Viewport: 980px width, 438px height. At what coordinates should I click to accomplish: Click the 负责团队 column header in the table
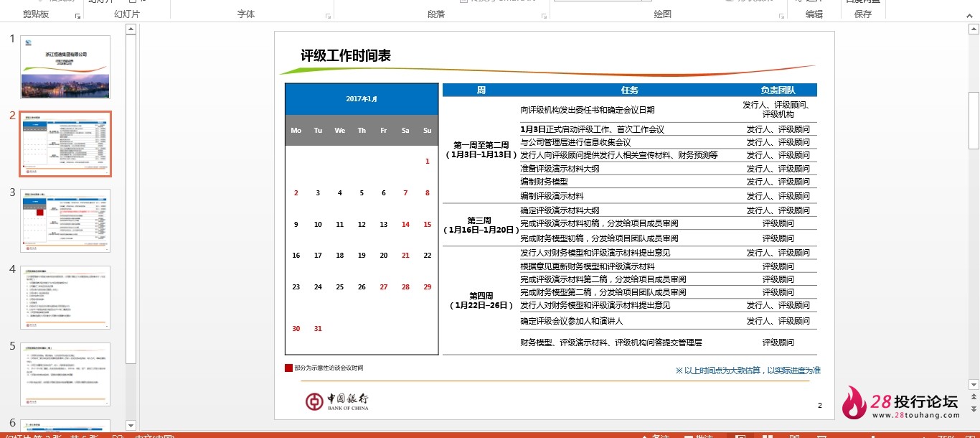point(778,90)
